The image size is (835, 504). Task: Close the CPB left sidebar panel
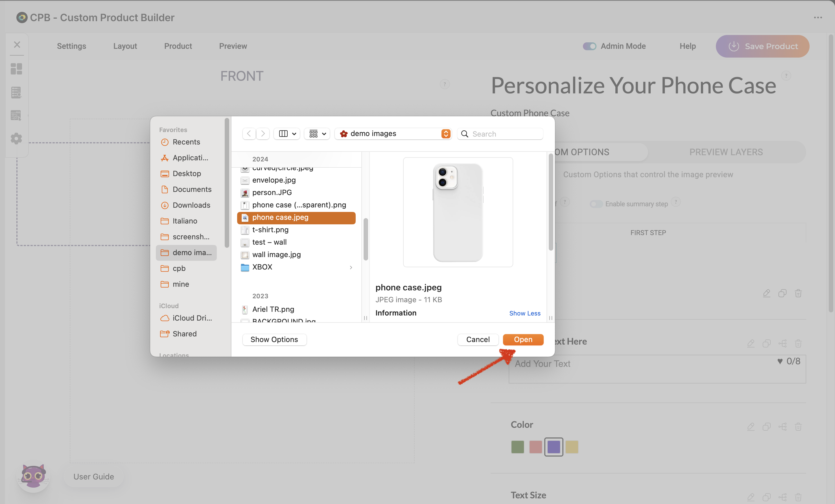point(17,45)
